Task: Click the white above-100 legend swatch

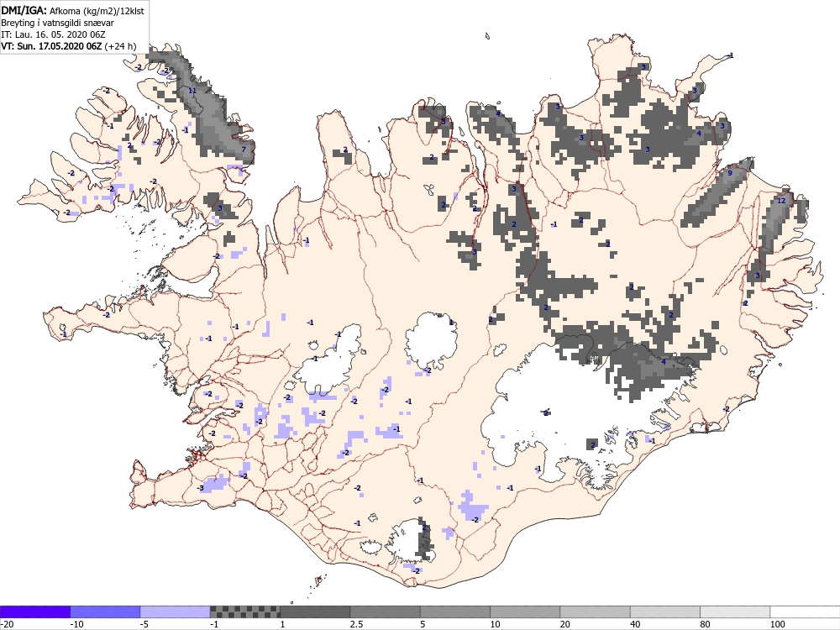Action: click(x=806, y=612)
